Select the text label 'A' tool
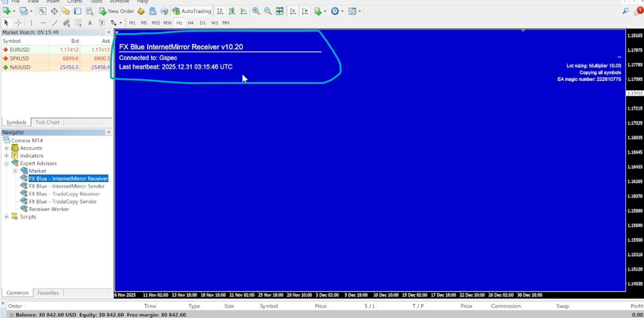Viewport: 644px width, 318px height. pos(90,23)
